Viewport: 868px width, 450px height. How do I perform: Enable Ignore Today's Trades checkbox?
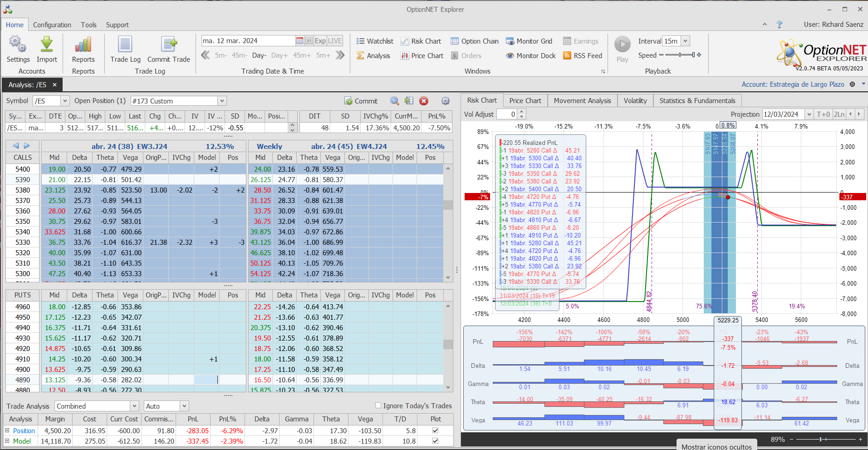(x=378, y=405)
